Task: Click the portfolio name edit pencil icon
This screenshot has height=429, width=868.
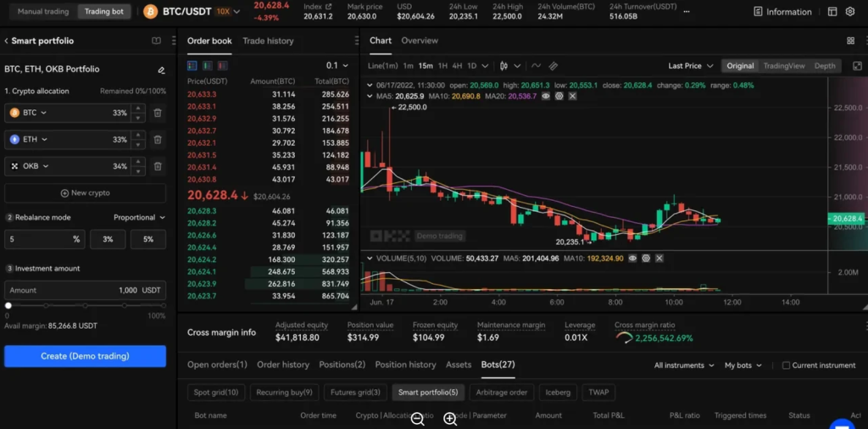Action: 161,70
